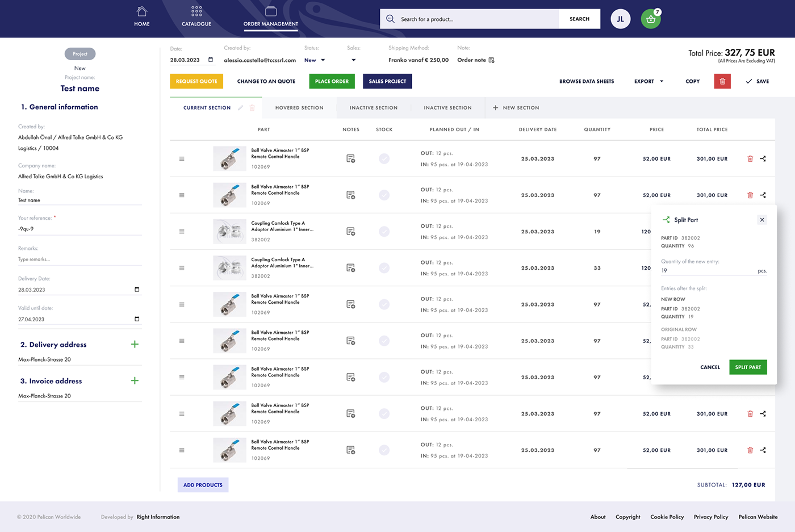The image size is (795, 532).
Task: Expand the Export dropdown menu
Action: click(648, 81)
